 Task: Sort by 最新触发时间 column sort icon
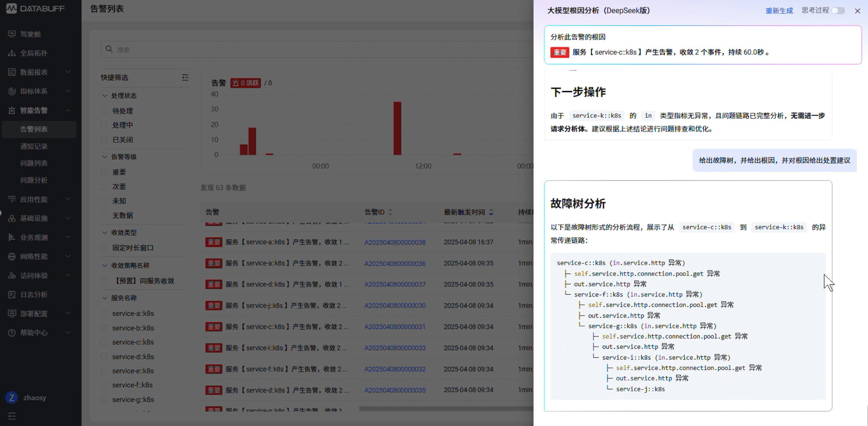[491, 212]
